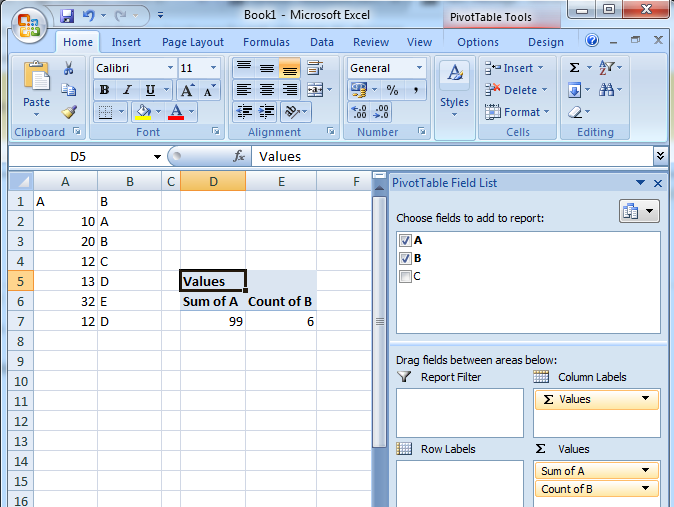Uncheck field B in field list
The width and height of the screenshot is (674, 507).
[x=405, y=258]
